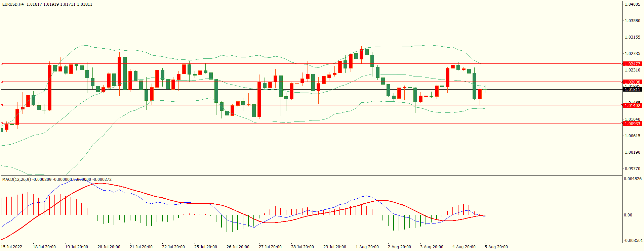
Task: Click the 0.00 MACD zero level label
Action: point(628,215)
